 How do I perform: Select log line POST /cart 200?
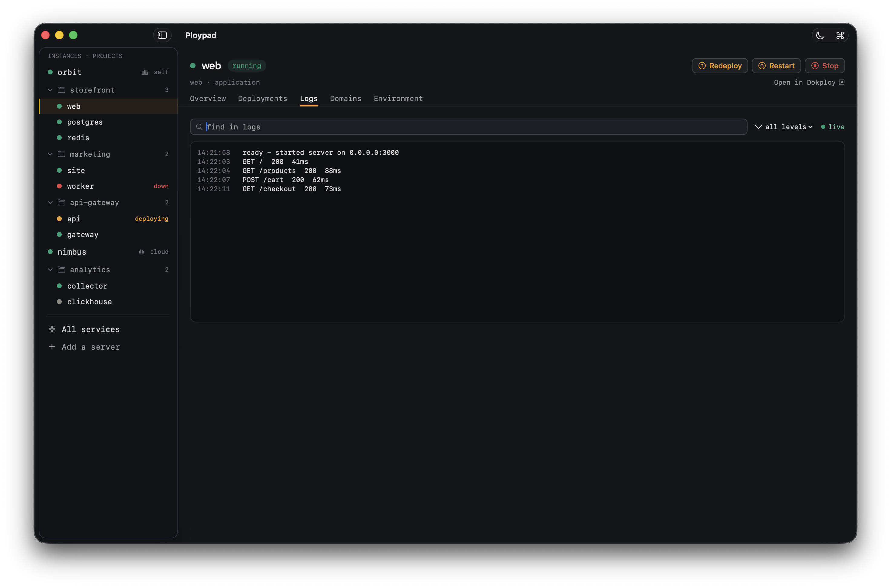[x=285, y=180]
